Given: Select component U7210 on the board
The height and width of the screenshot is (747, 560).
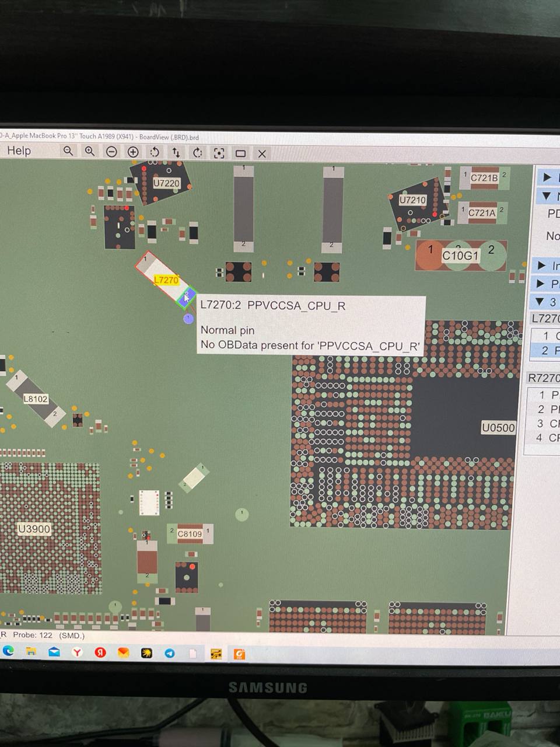Looking at the screenshot, I should pos(412,200).
